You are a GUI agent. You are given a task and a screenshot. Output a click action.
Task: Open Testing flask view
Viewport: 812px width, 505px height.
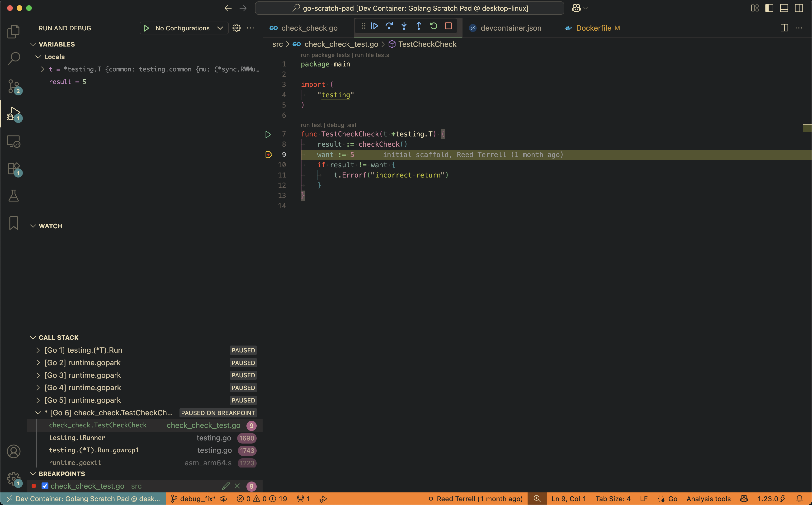click(x=13, y=196)
